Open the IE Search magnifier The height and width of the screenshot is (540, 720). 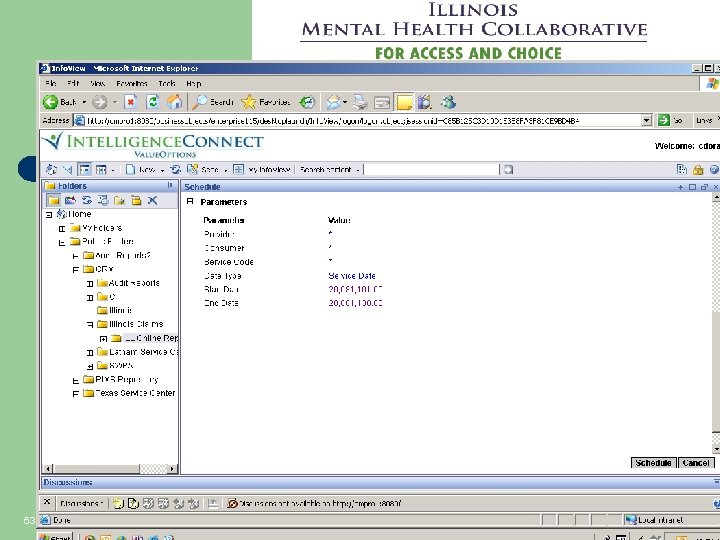(x=199, y=102)
